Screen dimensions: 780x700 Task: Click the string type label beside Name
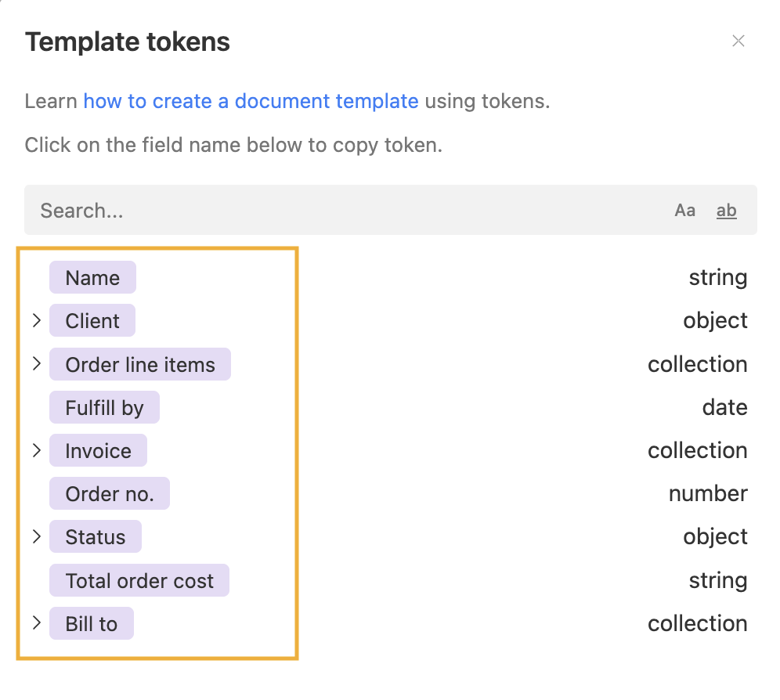tap(717, 277)
